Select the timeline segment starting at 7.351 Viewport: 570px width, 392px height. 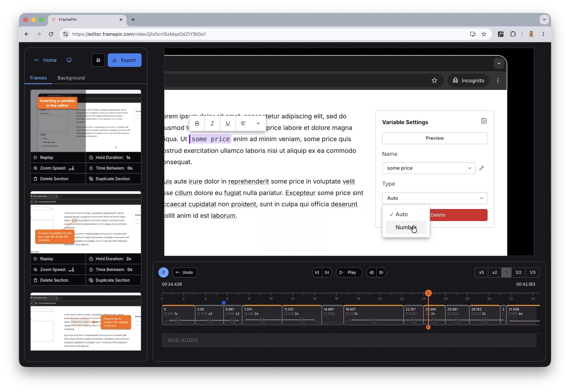[x=262, y=315]
